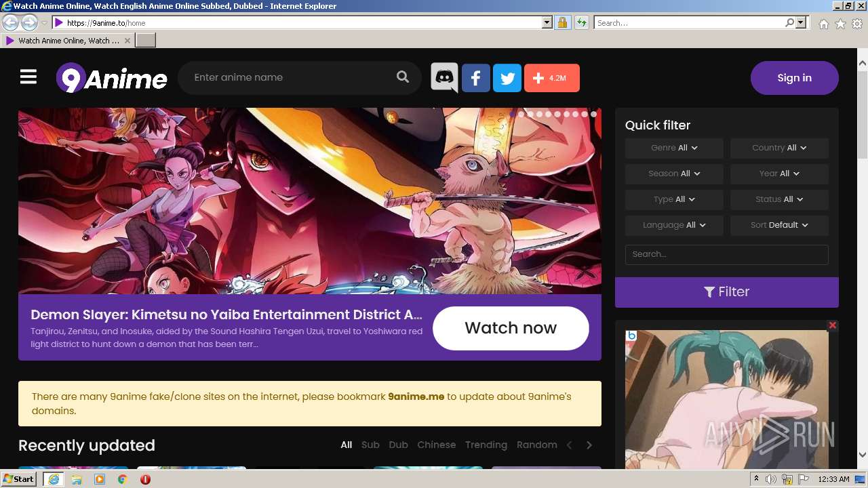The image size is (868, 488).
Task: Expand the Type filter dropdown
Action: pyautogui.click(x=674, y=199)
